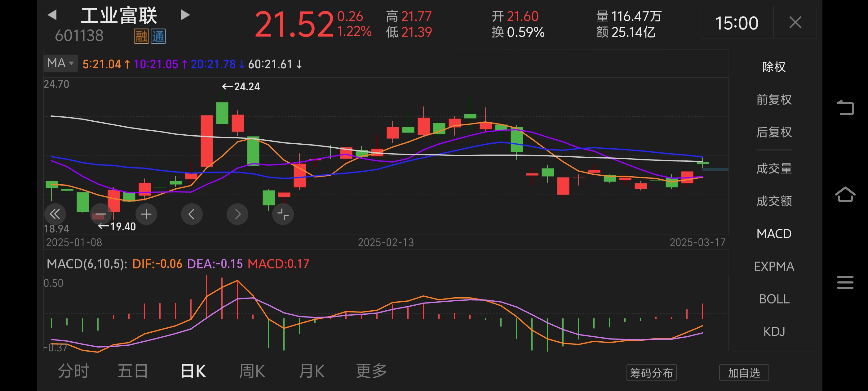Open the 分时 intraday view
Image resolution: width=868 pixels, height=391 pixels.
[x=73, y=371]
